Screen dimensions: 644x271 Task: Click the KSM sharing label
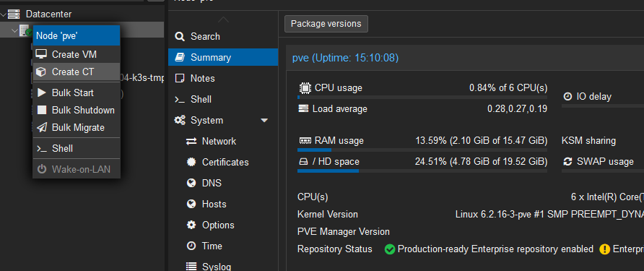(588, 141)
